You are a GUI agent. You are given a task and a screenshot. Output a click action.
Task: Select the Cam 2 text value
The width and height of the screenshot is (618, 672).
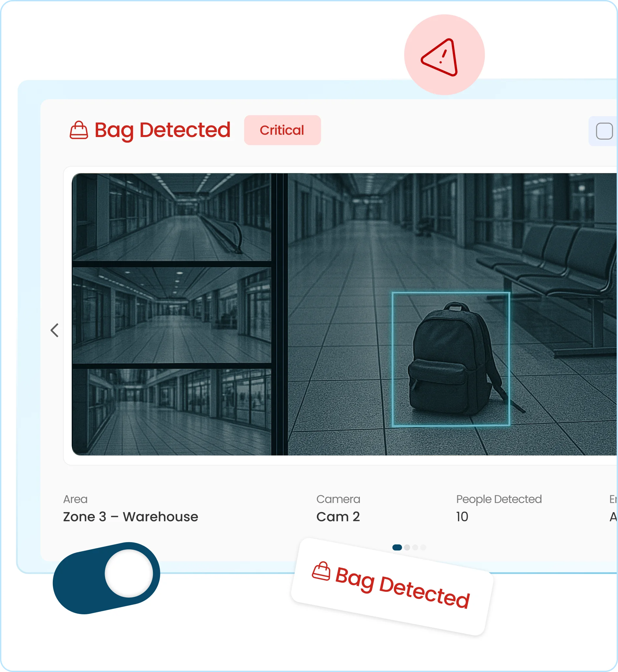(338, 517)
